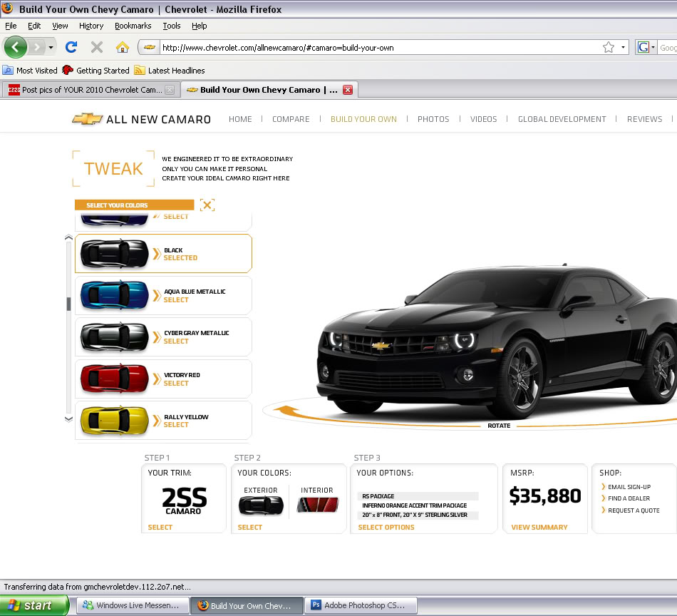Screen dimensions: 677x616
Task: Open the Most Visited bookmarks folder
Action: coord(30,71)
